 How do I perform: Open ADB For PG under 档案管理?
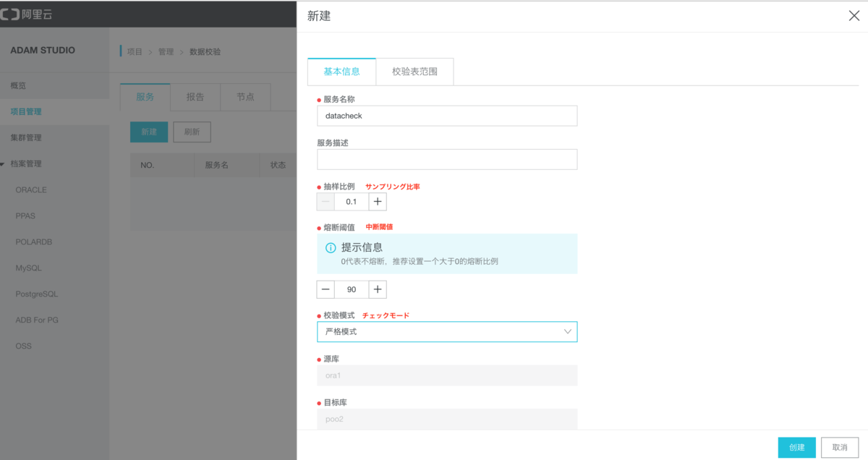point(37,320)
